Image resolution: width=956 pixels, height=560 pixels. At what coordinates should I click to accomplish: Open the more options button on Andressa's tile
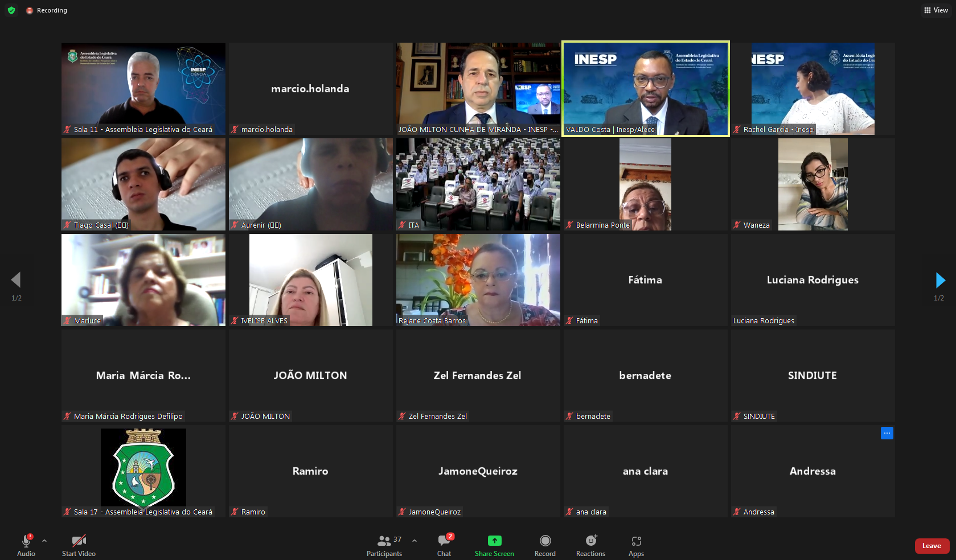[887, 433]
